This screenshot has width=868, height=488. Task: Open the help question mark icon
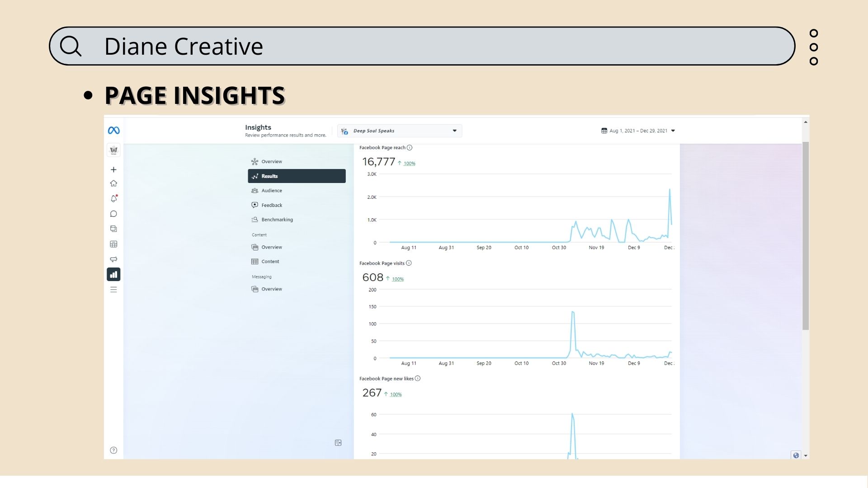pyautogui.click(x=113, y=450)
